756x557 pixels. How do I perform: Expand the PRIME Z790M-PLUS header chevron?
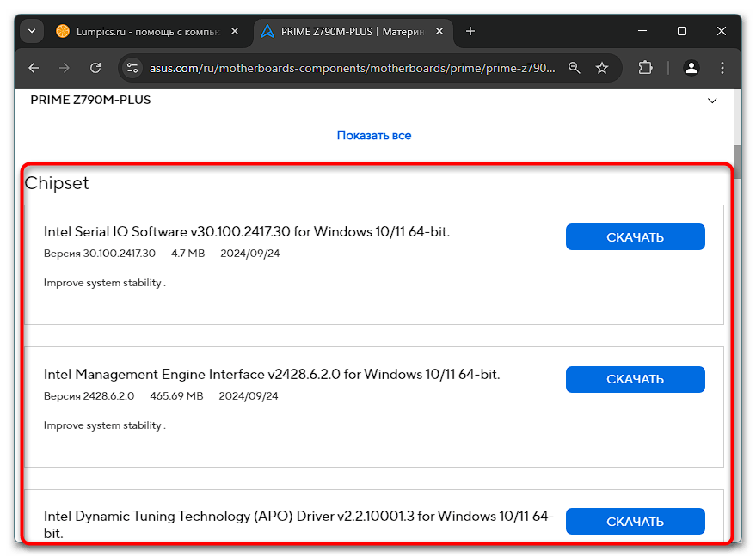(711, 101)
